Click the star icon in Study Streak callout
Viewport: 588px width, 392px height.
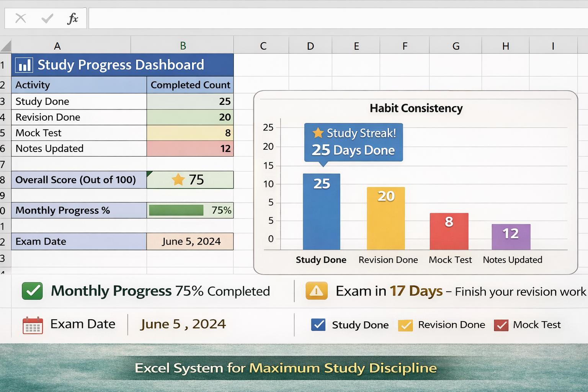click(318, 133)
